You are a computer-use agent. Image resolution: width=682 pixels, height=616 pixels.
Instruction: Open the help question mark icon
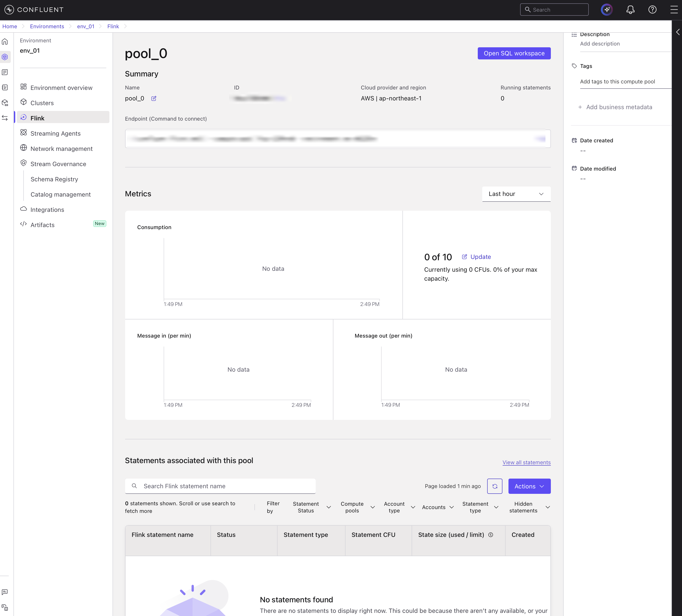pos(652,9)
